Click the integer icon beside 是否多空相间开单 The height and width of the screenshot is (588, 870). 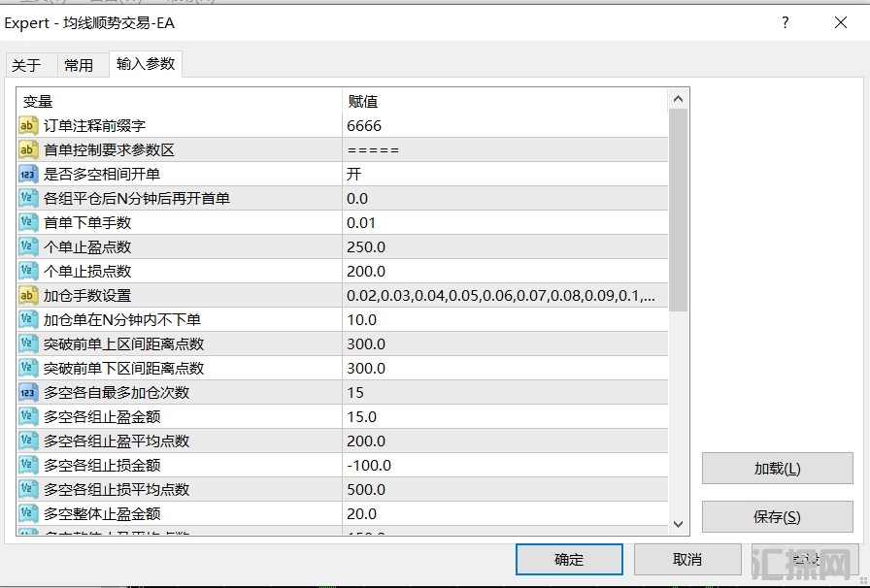28,175
